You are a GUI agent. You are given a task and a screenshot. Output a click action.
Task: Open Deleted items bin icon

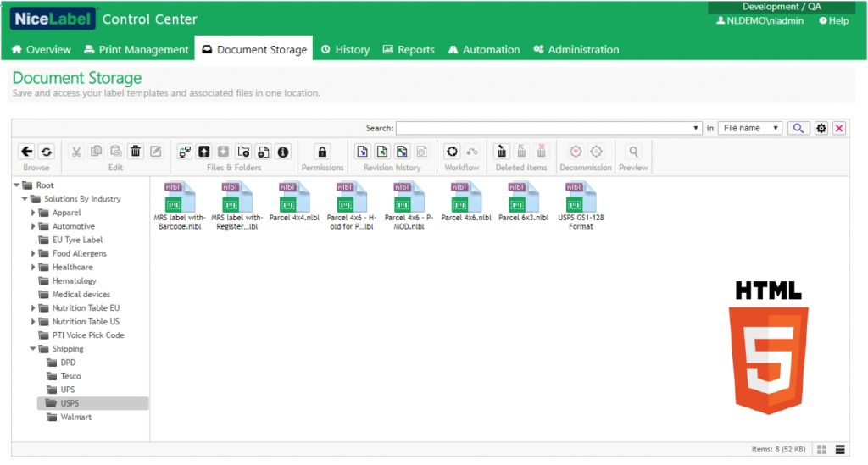(502, 152)
